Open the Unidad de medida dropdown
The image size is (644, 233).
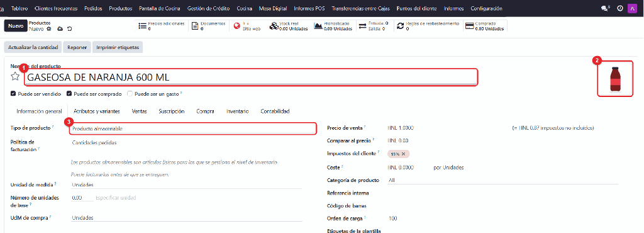tap(186, 185)
